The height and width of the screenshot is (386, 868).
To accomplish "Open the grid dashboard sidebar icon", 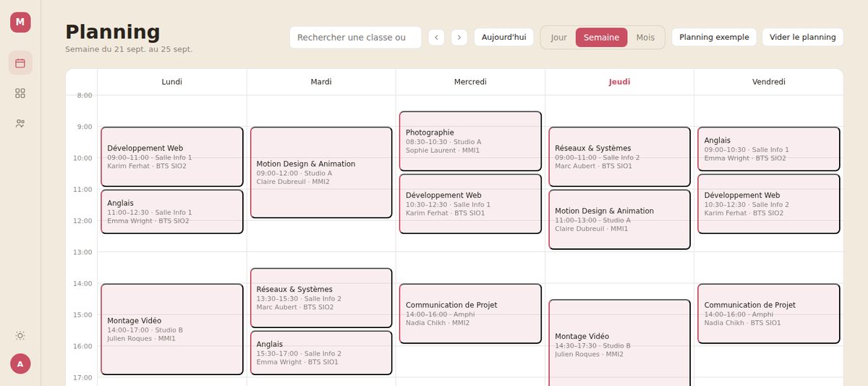I will pos(20,93).
